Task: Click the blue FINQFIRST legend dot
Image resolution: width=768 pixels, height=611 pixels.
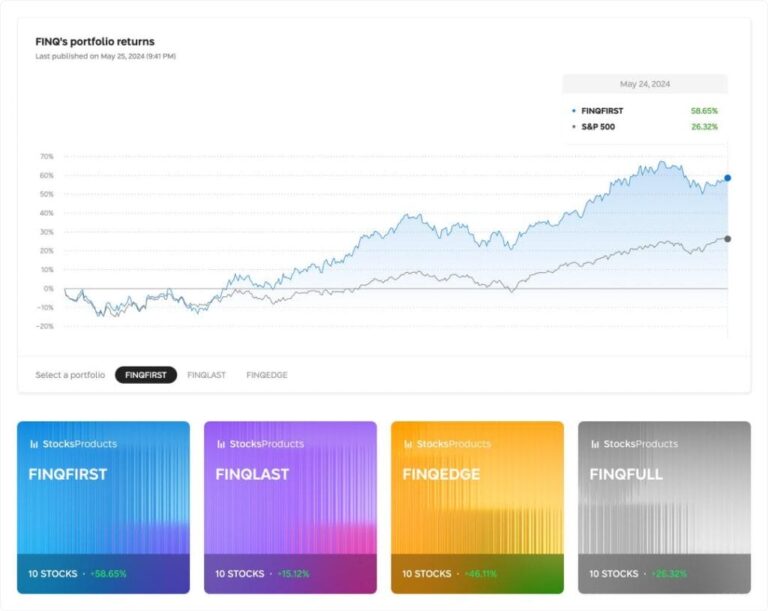Action: pyautogui.click(x=573, y=111)
